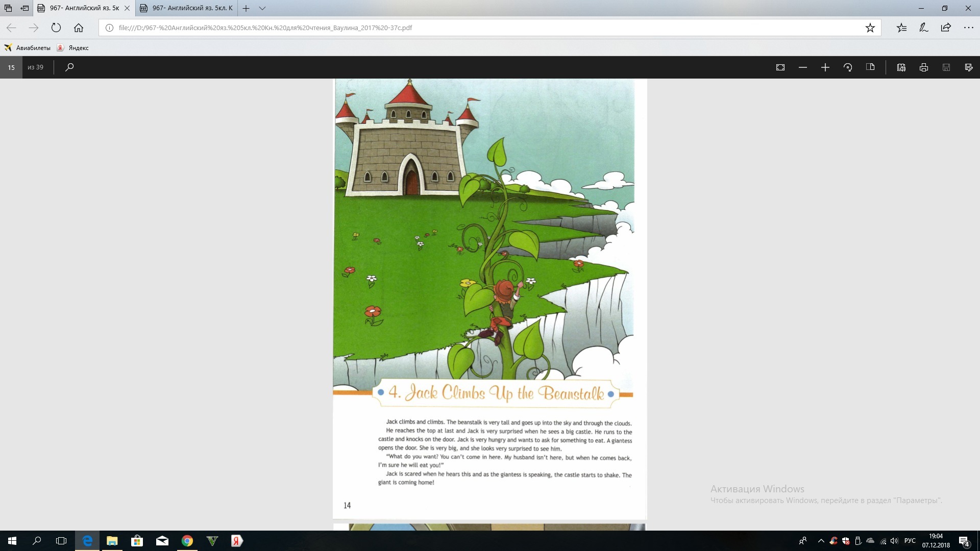Open the volume control in system tray
This screenshot has width=980, height=551.
click(894, 541)
